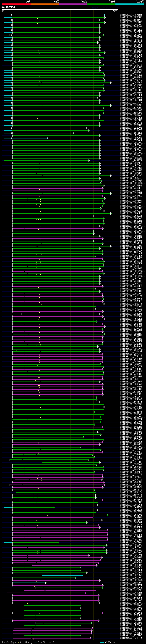Select hit label UniRef100_C9W1M0

131,334
